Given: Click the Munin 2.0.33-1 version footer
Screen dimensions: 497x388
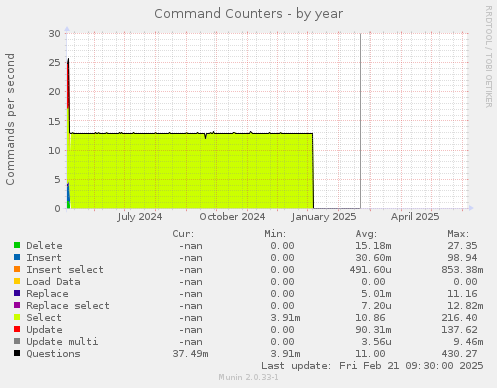Looking at the screenshot, I should point(248,377).
